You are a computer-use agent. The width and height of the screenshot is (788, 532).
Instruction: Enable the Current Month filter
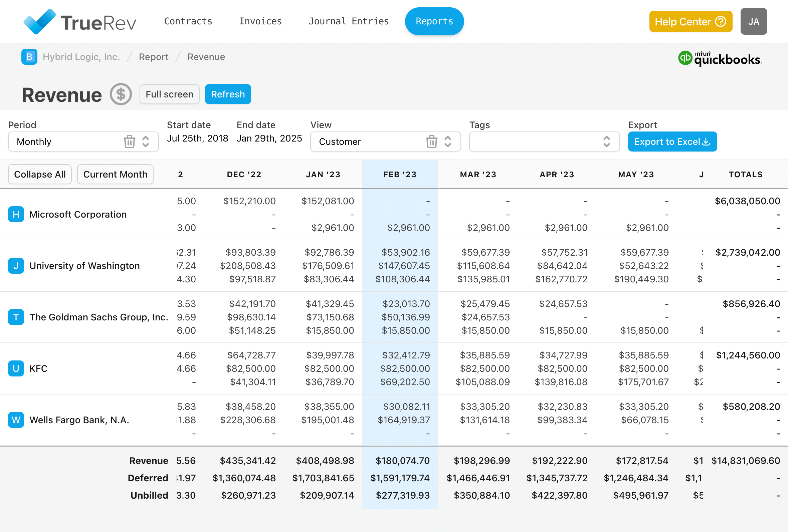coord(115,174)
